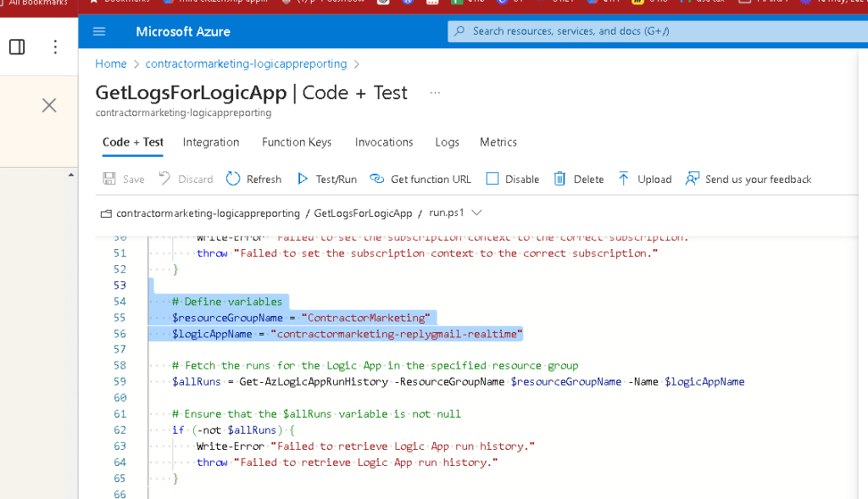The height and width of the screenshot is (499, 868).
Task: Close the side panel with X
Action: click(x=49, y=105)
